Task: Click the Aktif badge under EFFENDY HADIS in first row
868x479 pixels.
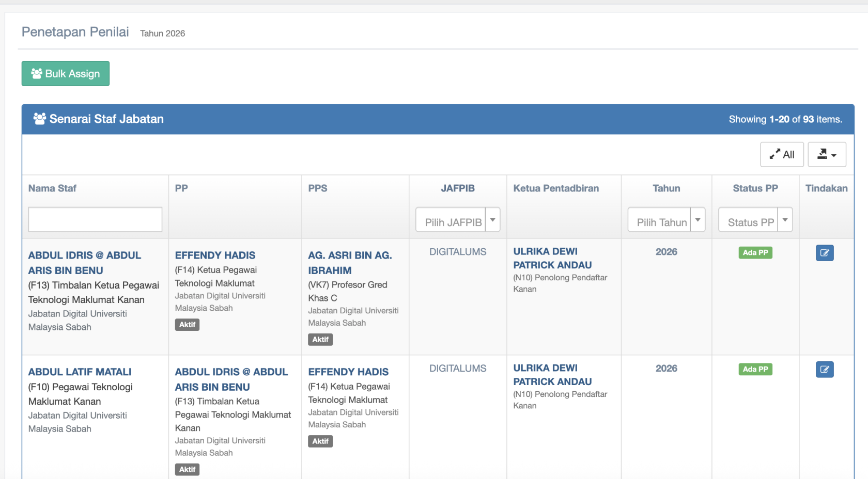Action: (187, 325)
